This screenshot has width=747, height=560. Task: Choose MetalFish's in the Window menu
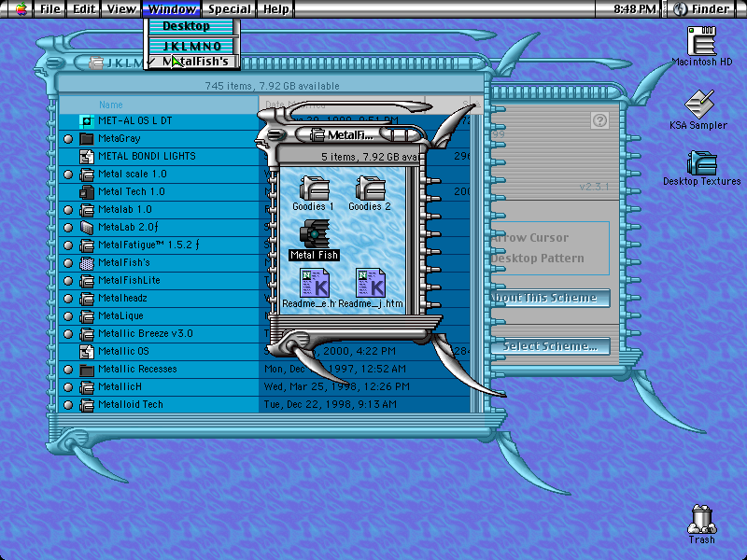(191, 62)
